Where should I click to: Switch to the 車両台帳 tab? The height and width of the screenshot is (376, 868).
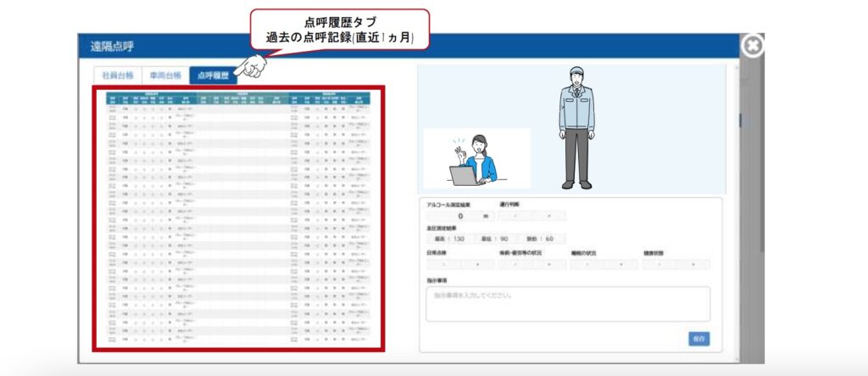(165, 76)
